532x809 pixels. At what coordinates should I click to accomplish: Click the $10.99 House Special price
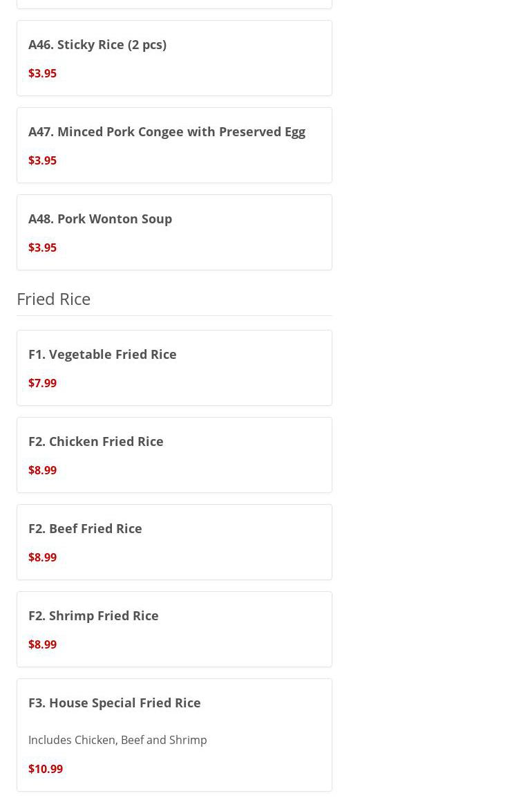[46, 769]
